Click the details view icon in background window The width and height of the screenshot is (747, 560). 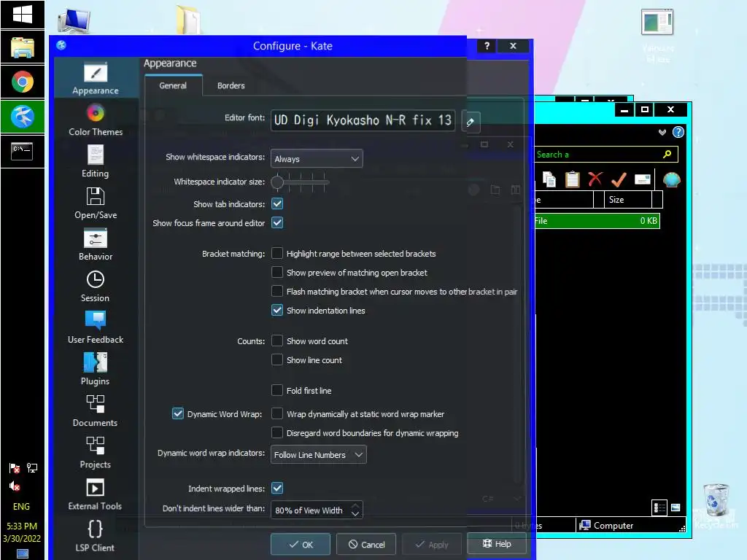pos(659,507)
